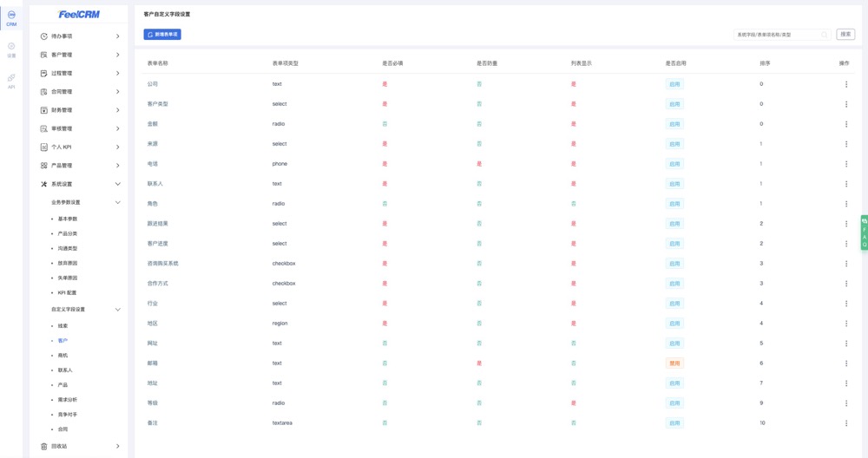This screenshot has width=868, height=458.
Task: Toggle the 启用 status tag for 电话
Action: point(674,164)
